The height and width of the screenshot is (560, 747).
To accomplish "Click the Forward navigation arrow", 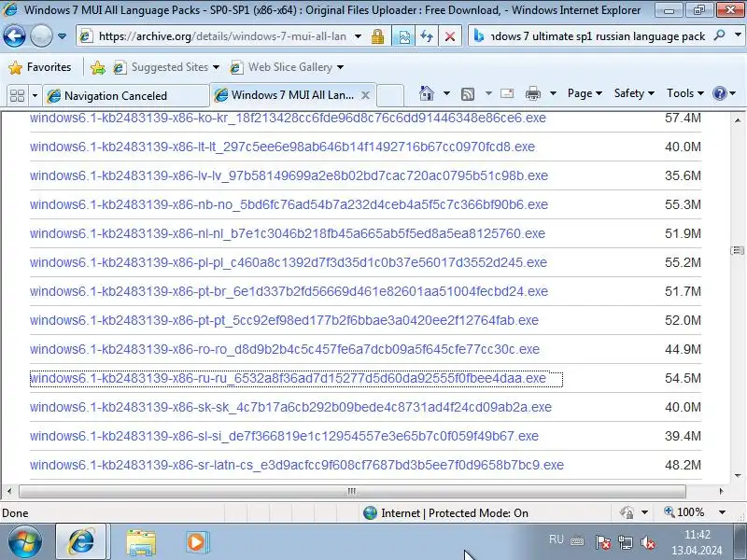I will tap(41, 35).
